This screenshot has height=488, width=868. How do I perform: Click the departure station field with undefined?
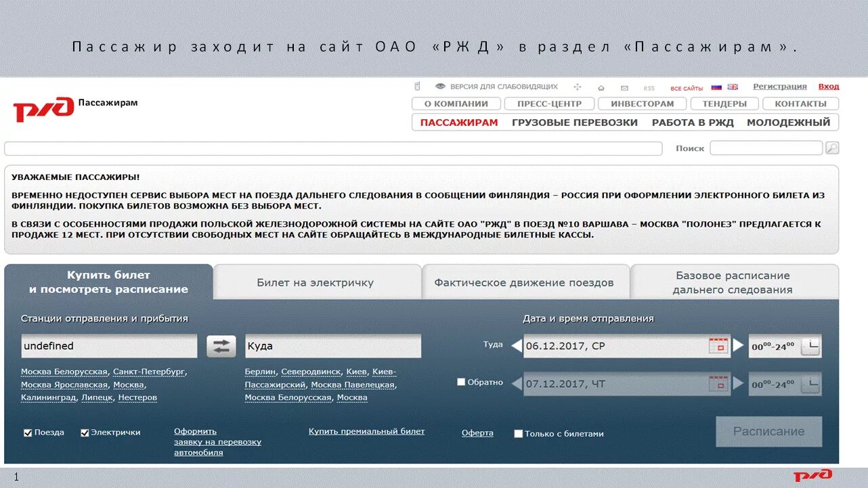point(109,346)
